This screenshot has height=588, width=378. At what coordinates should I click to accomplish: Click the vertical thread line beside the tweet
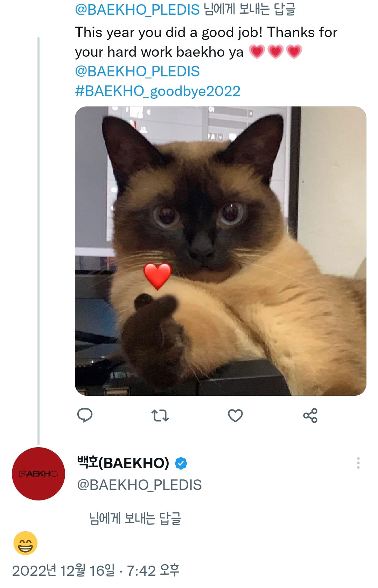point(38,241)
